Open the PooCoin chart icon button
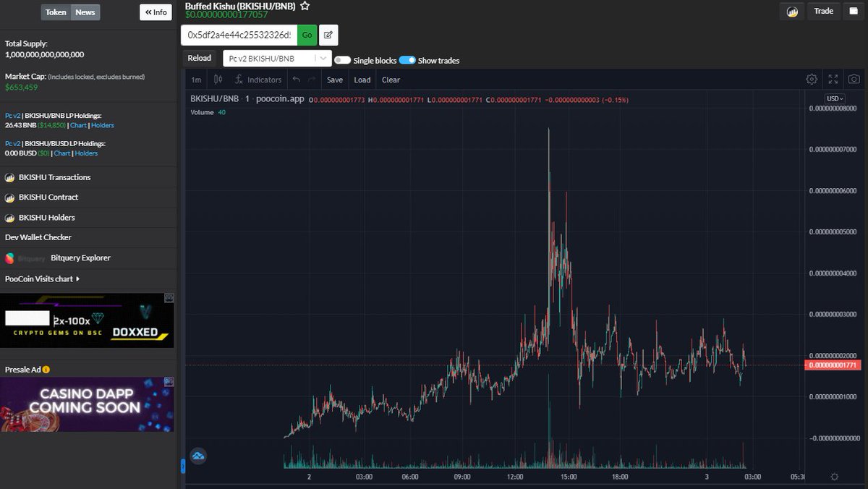This screenshot has width=868, height=489. (793, 12)
